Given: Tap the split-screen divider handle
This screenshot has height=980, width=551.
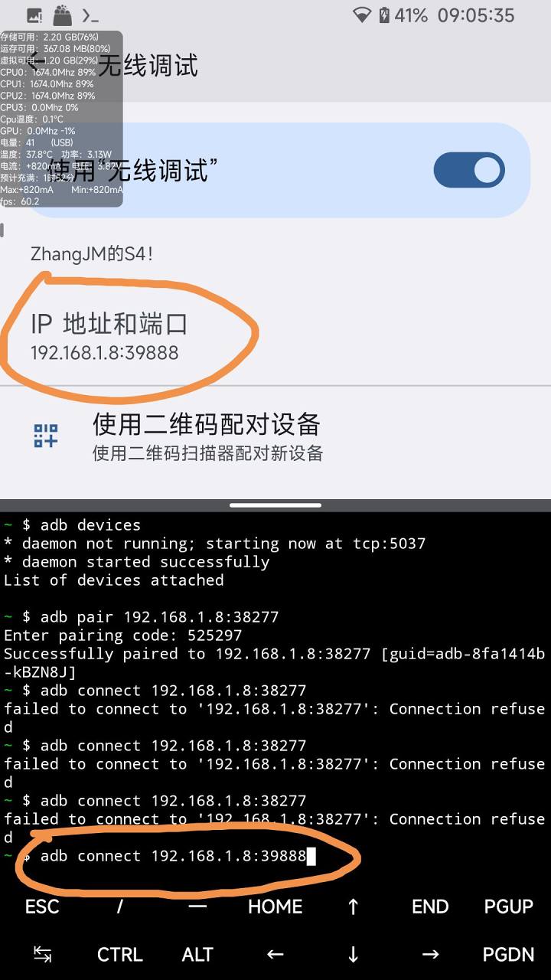Looking at the screenshot, I should click(275, 505).
